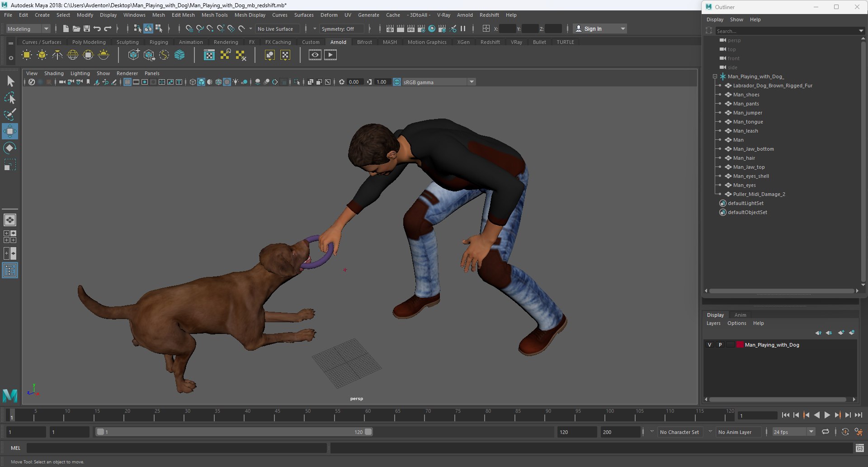The image size is (868, 467).
Task: Toggle V visibility for Man_Playing_with_Dog layer
Action: click(x=709, y=345)
